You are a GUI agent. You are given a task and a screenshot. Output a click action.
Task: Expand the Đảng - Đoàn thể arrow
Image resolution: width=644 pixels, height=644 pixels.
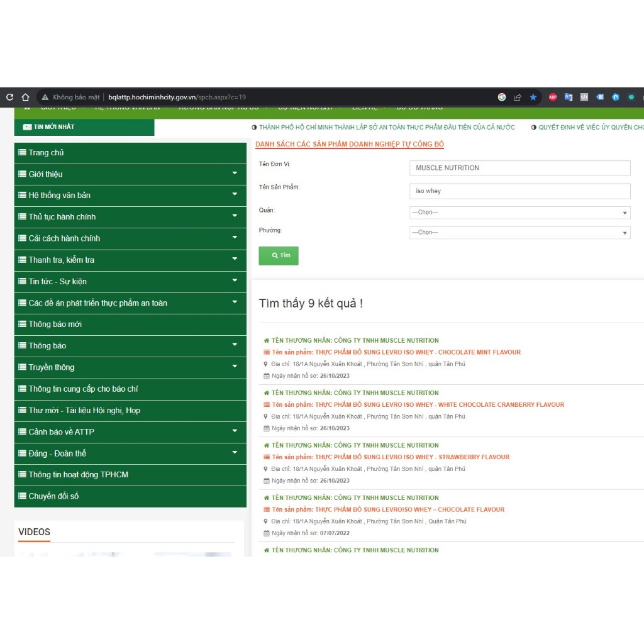pyautogui.click(x=235, y=452)
